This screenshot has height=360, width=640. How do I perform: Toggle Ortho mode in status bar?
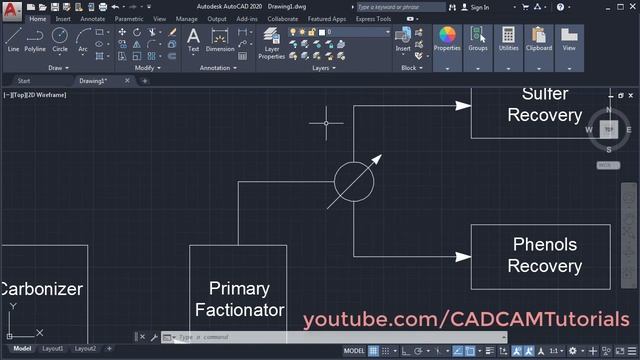click(405, 351)
